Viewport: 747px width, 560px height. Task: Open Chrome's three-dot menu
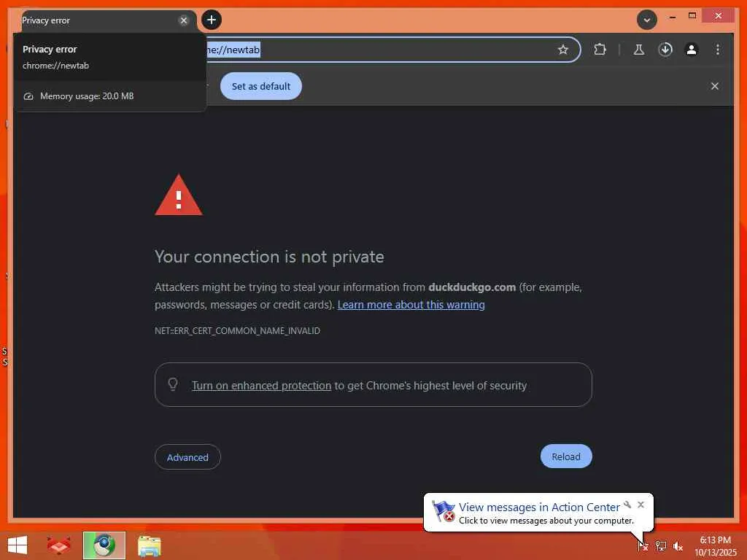click(718, 50)
